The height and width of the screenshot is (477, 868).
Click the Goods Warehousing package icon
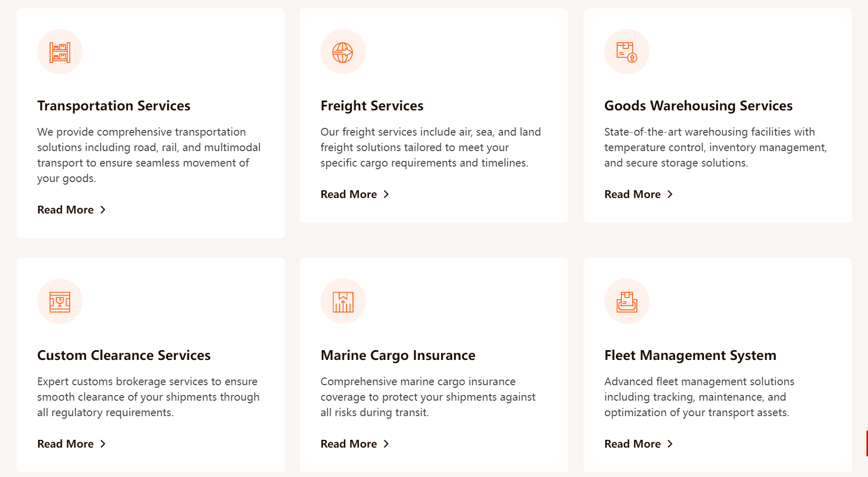pyautogui.click(x=626, y=52)
